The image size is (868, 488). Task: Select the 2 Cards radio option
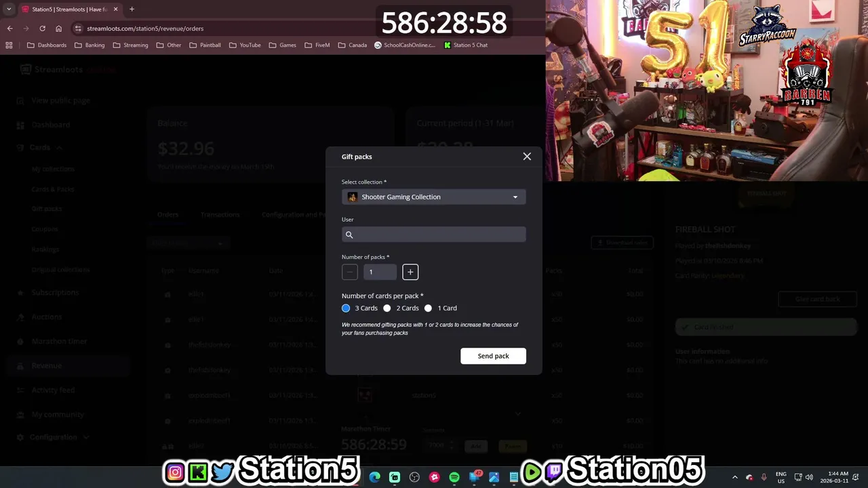[x=387, y=308]
